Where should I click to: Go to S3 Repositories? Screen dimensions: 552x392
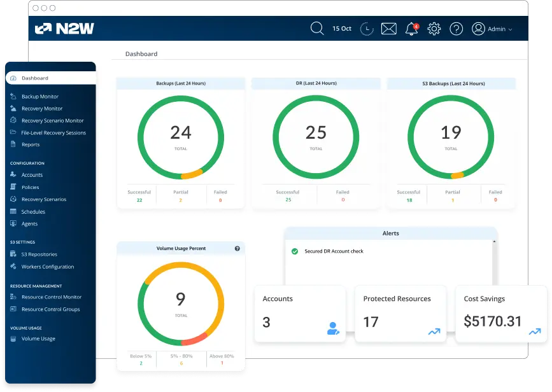(x=39, y=255)
